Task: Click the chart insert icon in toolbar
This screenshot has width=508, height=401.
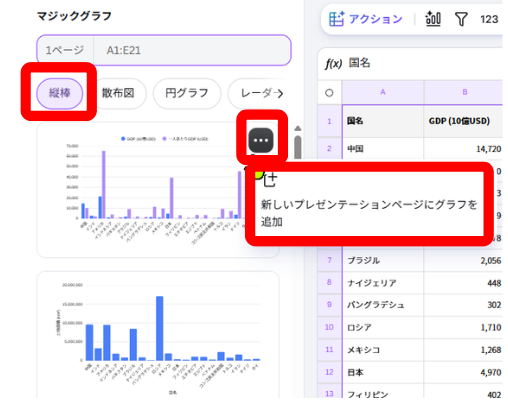Action: pyautogui.click(x=433, y=19)
